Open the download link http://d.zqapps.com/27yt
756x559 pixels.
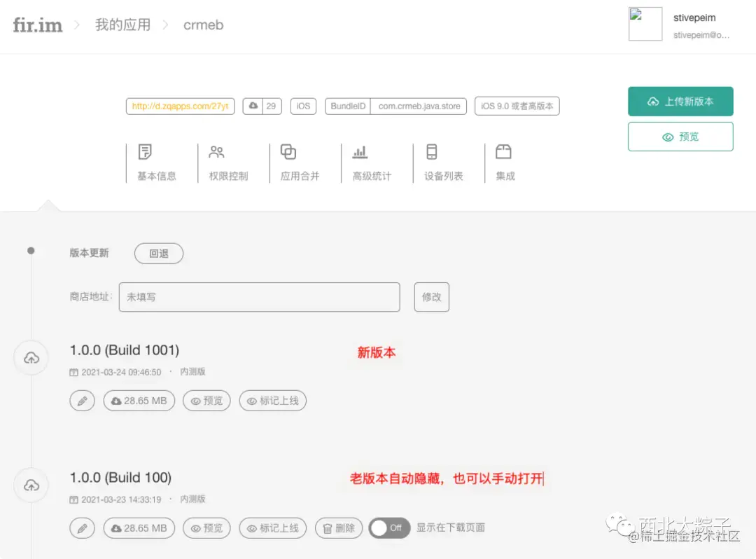coord(181,106)
